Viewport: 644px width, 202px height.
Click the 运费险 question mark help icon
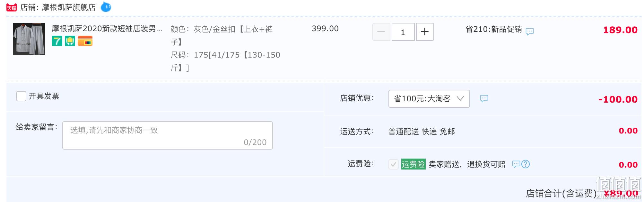(526, 164)
